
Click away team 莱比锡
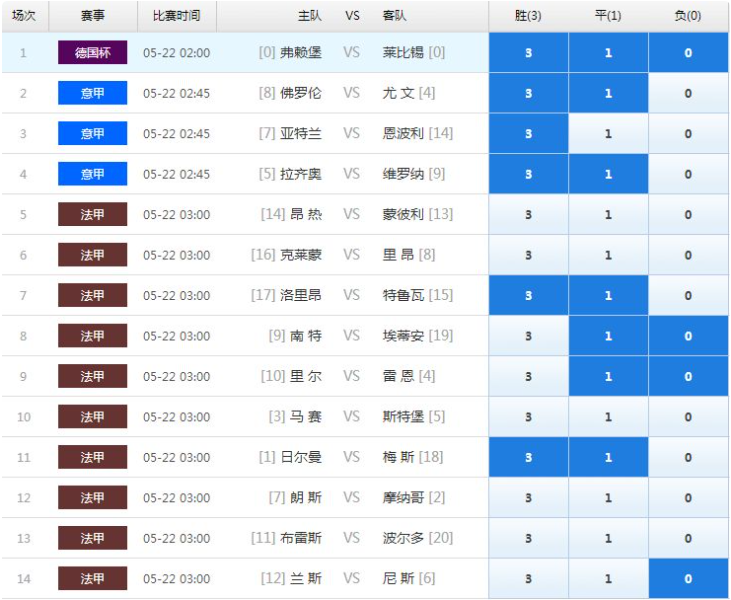(x=403, y=53)
